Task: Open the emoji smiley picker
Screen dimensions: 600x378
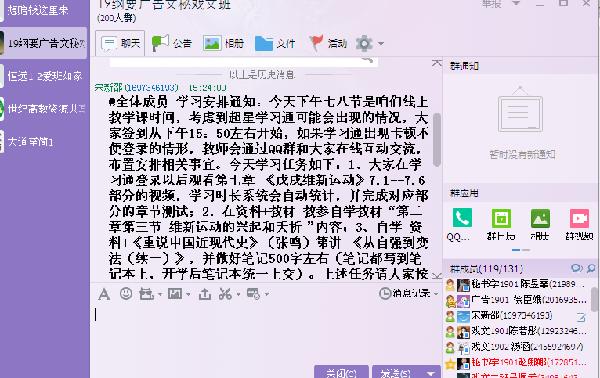Action: 126,294
